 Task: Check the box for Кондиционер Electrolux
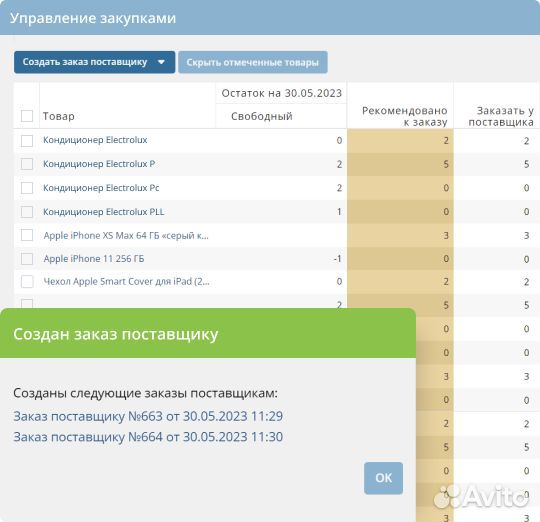click(x=27, y=140)
